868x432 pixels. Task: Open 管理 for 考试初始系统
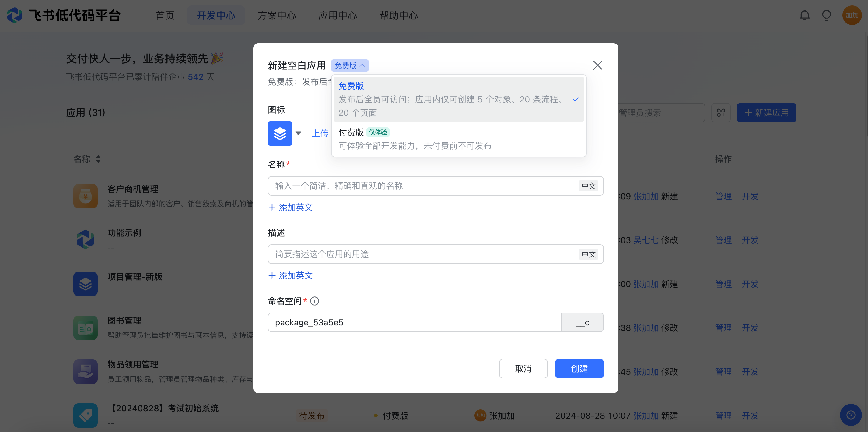tap(723, 416)
